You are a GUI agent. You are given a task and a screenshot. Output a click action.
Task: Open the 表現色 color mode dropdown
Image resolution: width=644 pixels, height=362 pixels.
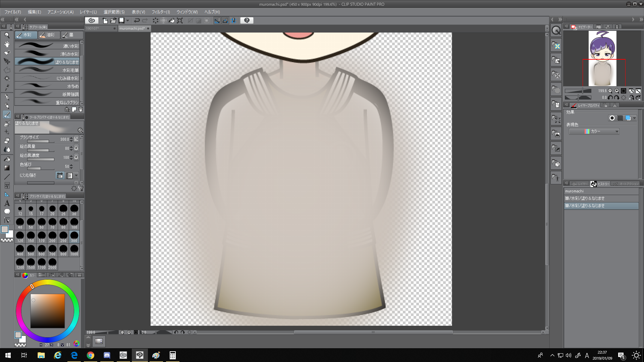[594, 131]
